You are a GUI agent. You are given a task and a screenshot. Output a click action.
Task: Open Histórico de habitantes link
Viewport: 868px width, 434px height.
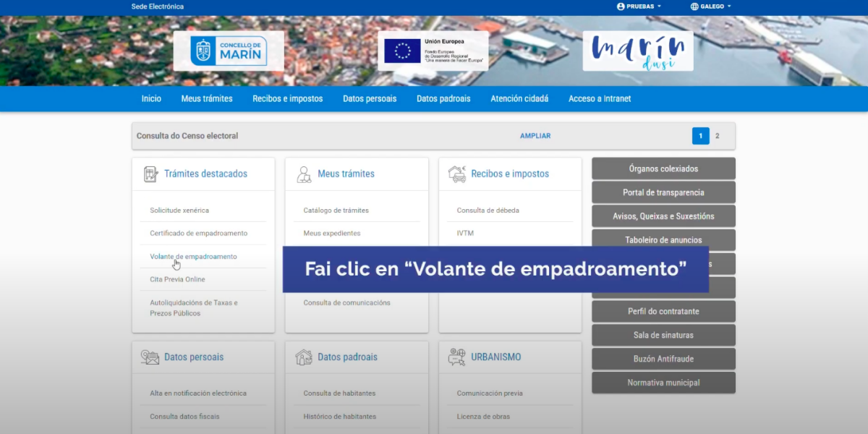pyautogui.click(x=339, y=417)
